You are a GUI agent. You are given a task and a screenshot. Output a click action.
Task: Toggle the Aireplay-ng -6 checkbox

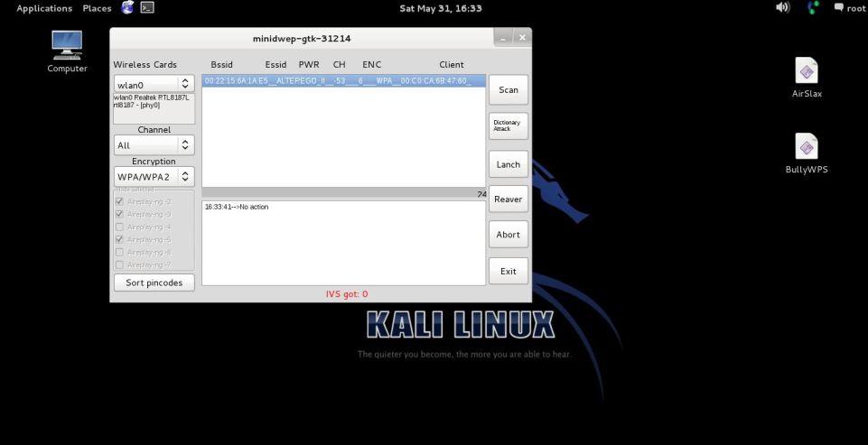(119, 253)
